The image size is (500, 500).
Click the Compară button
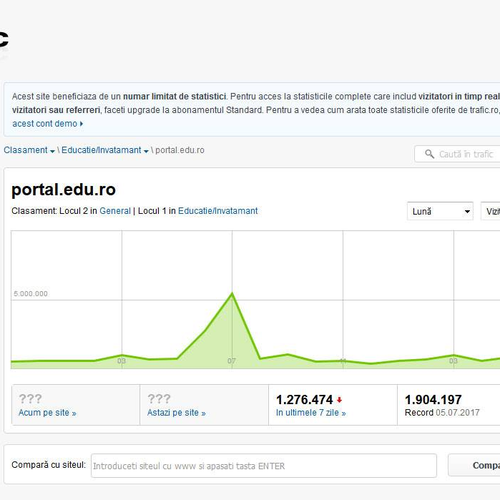[x=474, y=465]
